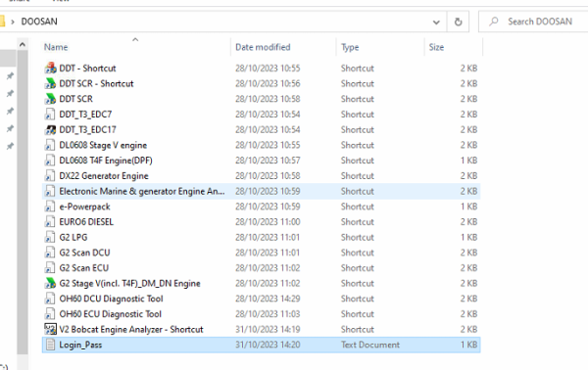Screen dimensions: 588x370
Task: Click the G2 Scan ECU icon
Action: [50, 268]
